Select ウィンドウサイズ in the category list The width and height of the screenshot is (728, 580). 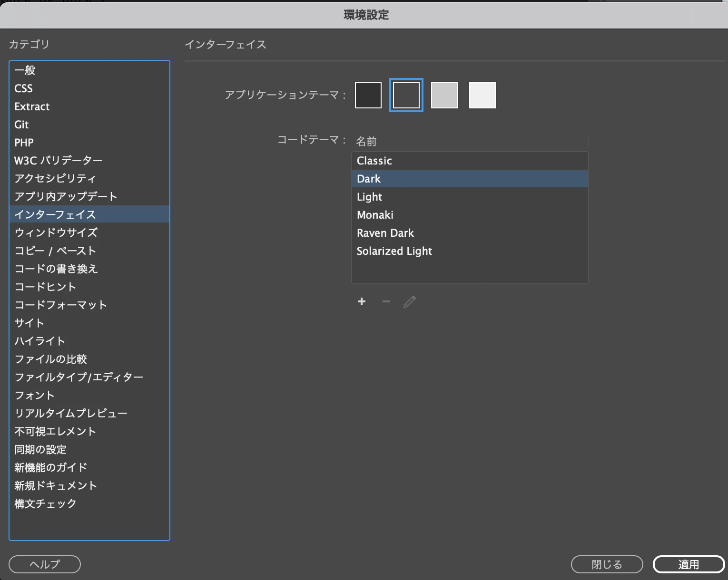point(89,232)
